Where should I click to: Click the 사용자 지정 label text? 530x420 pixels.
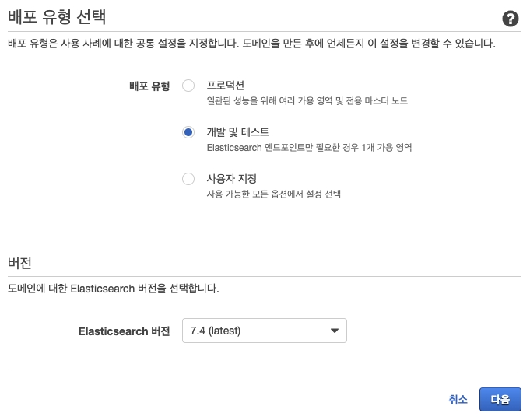pyautogui.click(x=232, y=179)
